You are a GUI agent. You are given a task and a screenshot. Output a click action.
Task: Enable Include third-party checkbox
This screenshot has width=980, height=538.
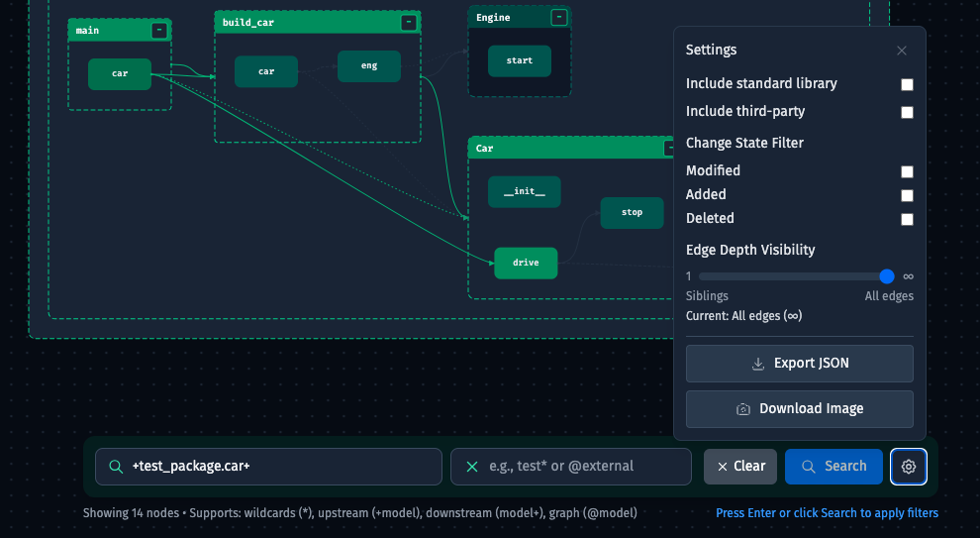pyautogui.click(x=907, y=112)
